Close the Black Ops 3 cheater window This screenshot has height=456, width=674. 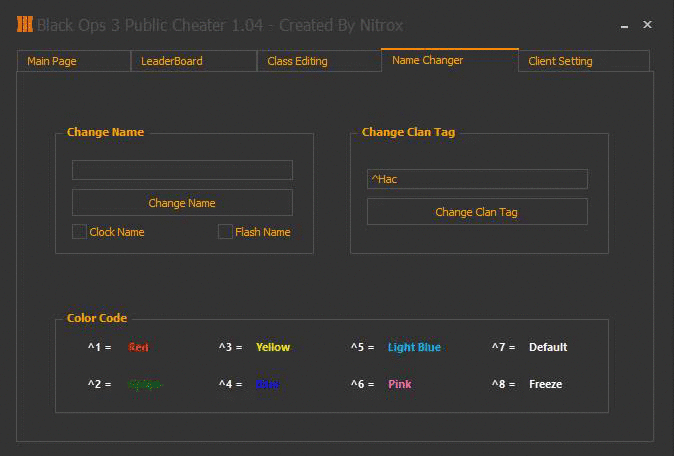pyautogui.click(x=647, y=24)
